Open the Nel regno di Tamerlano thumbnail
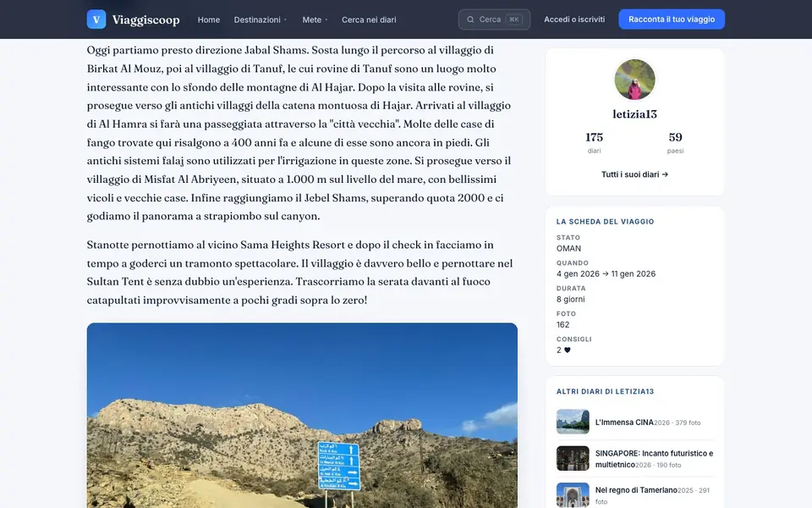Viewport: 812px width, 508px height. (573, 495)
